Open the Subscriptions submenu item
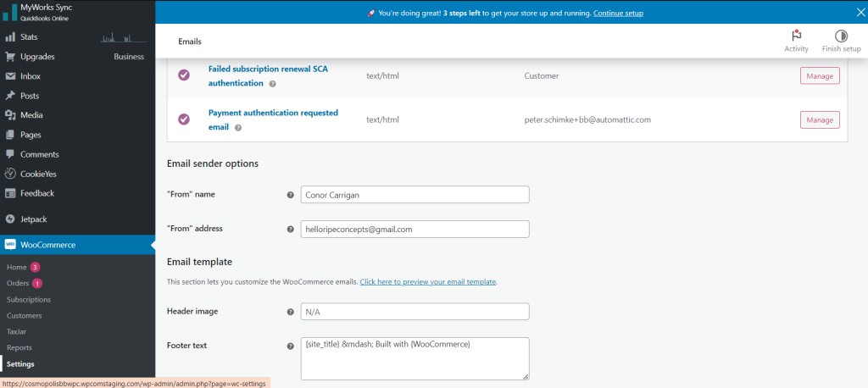The width and height of the screenshot is (868, 388). pos(29,299)
